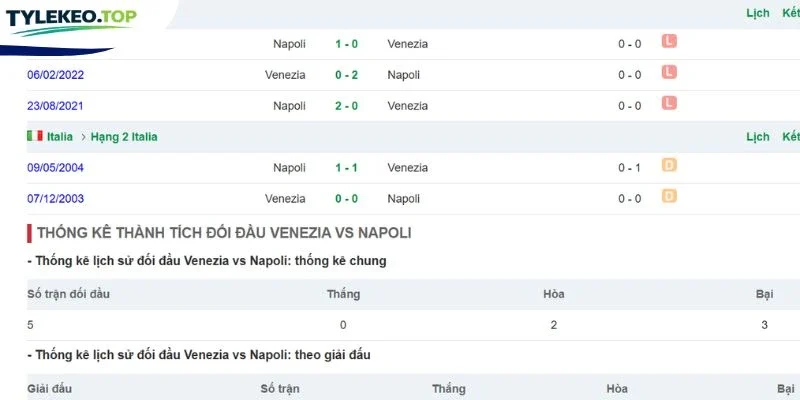Image resolution: width=800 pixels, height=400 pixels.
Task: Open the Hạng 2 Italia league link
Action: 124,137
